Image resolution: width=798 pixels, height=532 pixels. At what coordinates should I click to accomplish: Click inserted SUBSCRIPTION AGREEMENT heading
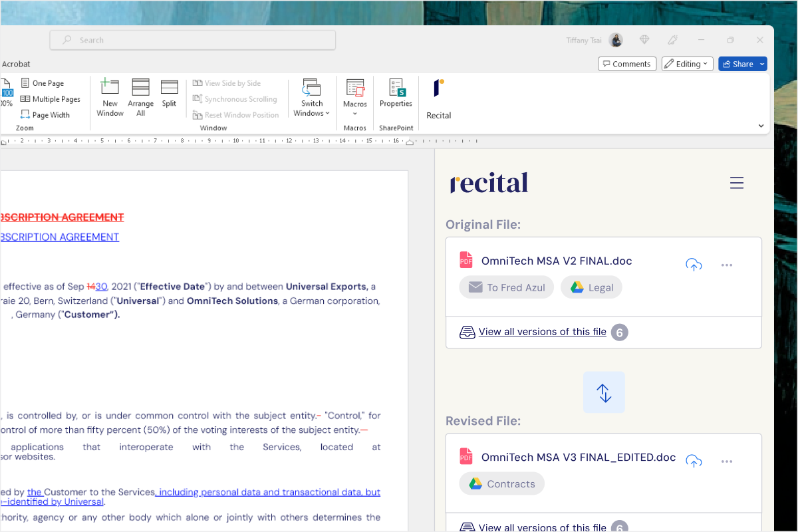[59, 237]
